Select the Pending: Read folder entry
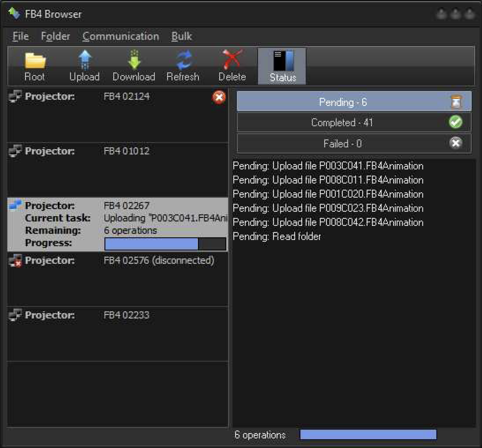482x448 pixels. click(x=277, y=236)
